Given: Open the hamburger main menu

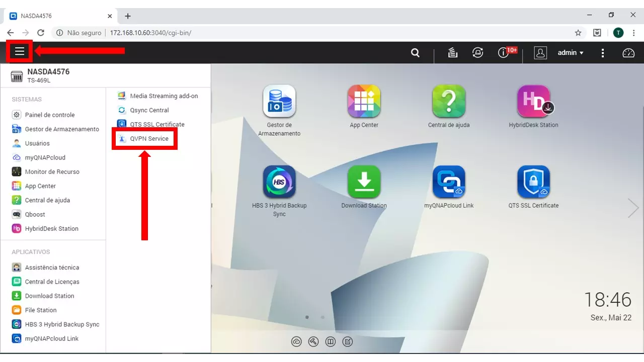Looking at the screenshot, I should (x=20, y=51).
